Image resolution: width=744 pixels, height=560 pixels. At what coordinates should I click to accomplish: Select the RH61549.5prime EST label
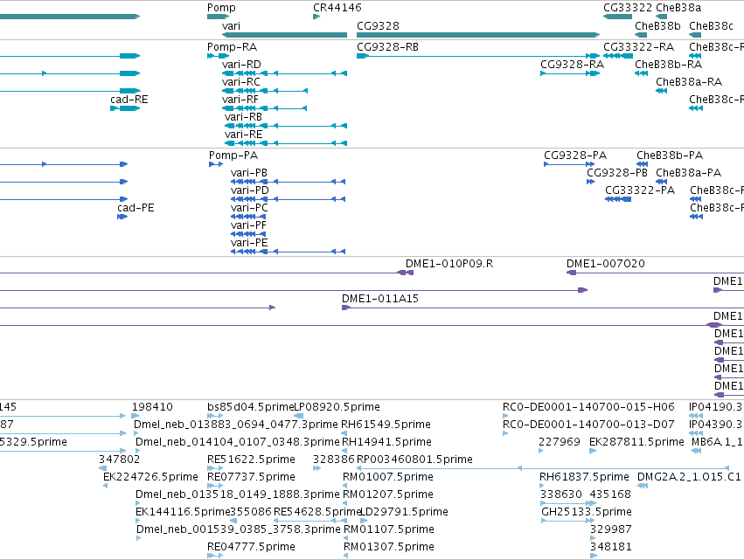(386, 425)
